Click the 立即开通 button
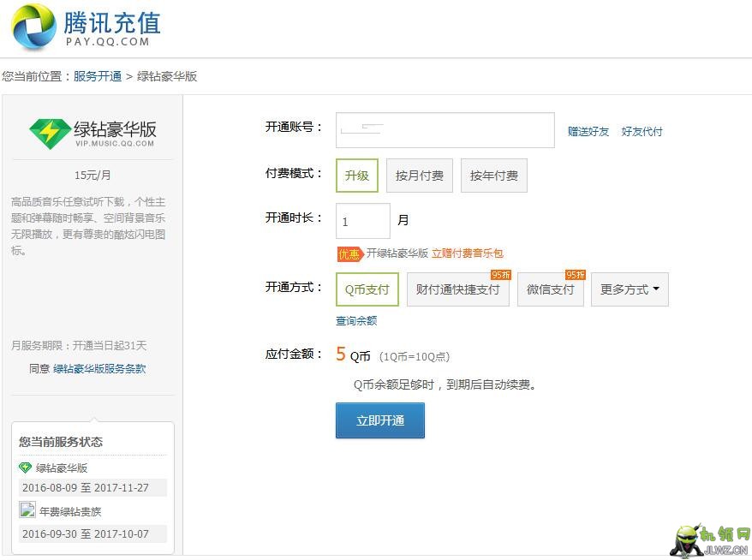 379,420
